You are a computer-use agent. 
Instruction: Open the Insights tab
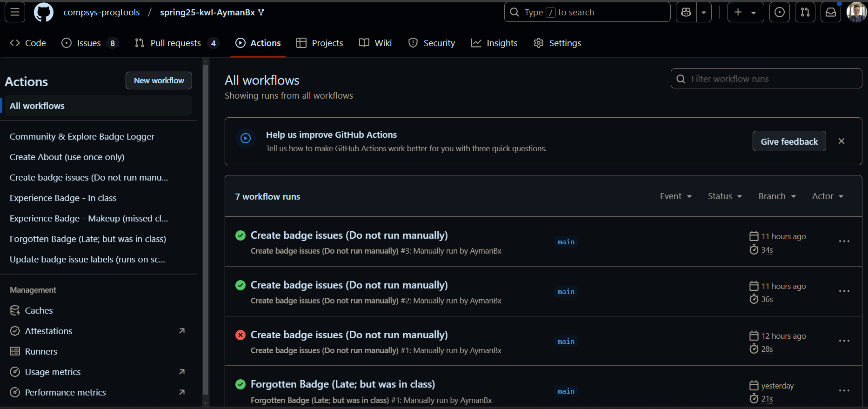494,43
